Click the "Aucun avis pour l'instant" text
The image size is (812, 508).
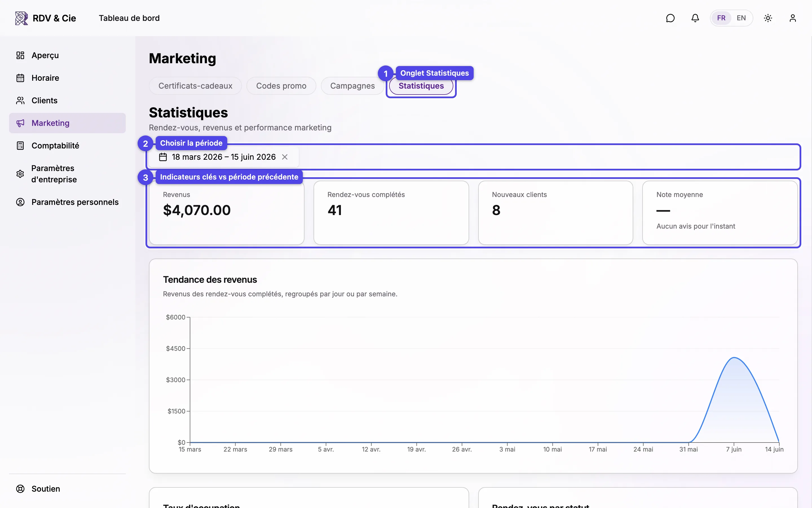pos(696,226)
